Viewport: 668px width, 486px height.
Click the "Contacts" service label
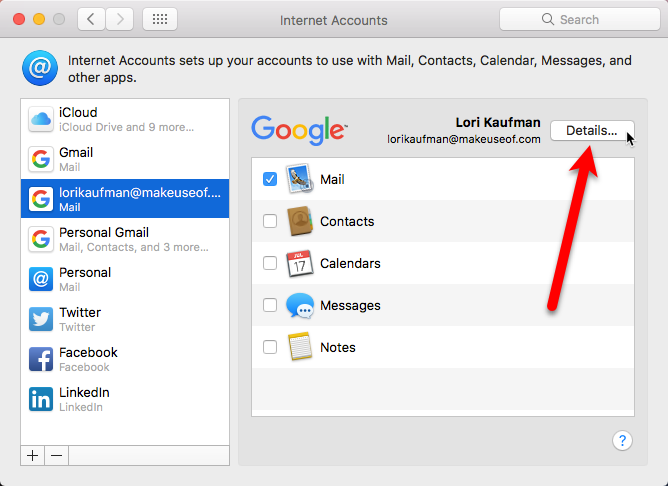[x=347, y=221]
